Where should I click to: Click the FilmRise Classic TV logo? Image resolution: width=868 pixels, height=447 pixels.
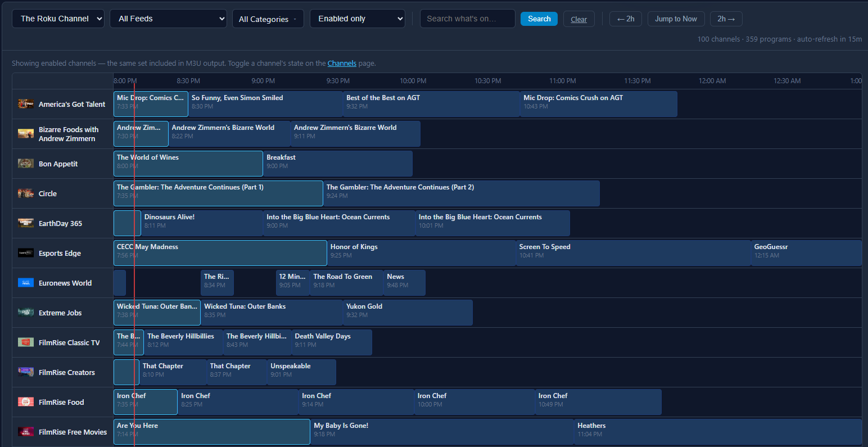coord(26,342)
